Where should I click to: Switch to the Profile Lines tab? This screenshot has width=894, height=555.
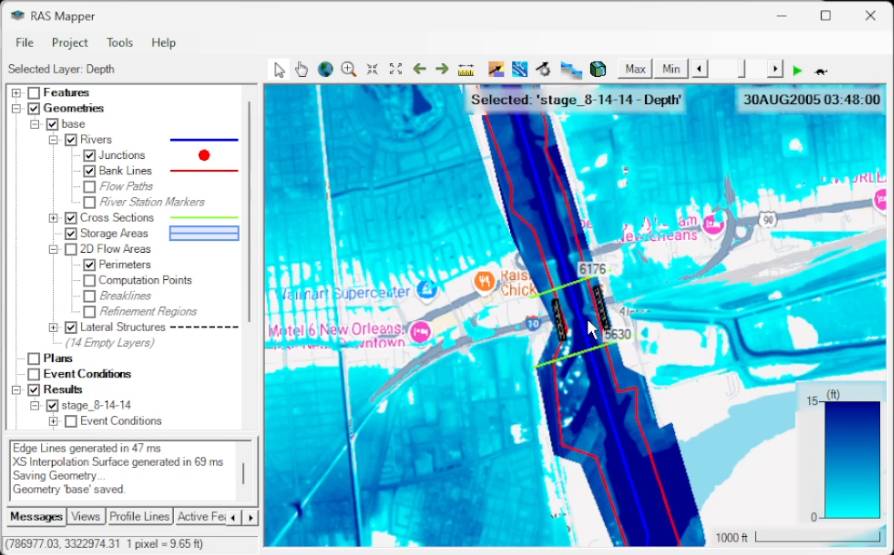click(139, 517)
